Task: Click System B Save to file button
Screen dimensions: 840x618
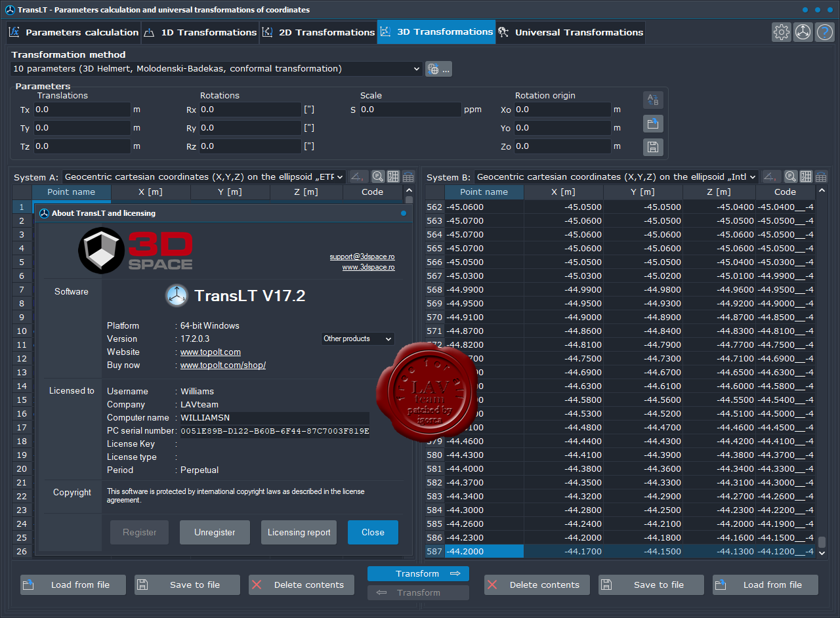Action: [651, 585]
